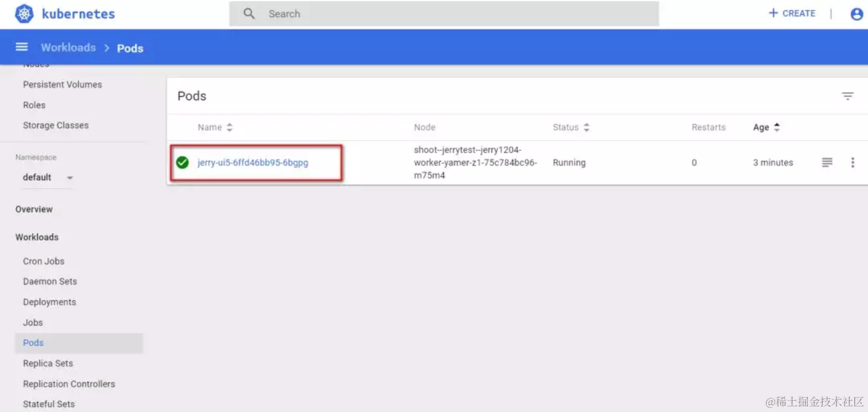868x412 pixels.
Task: Click the Pods breadcrumb title
Action: tap(130, 48)
